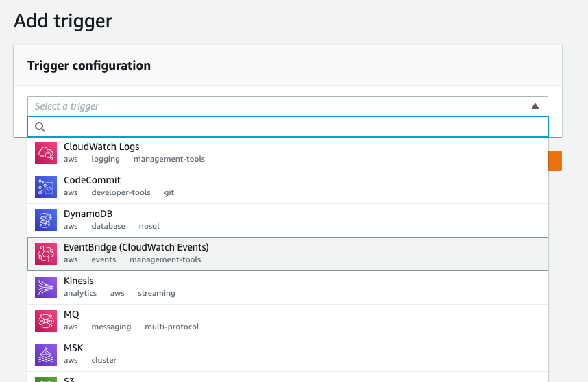Choose DynamoDB from trigger list
588x382 pixels.
(288, 220)
